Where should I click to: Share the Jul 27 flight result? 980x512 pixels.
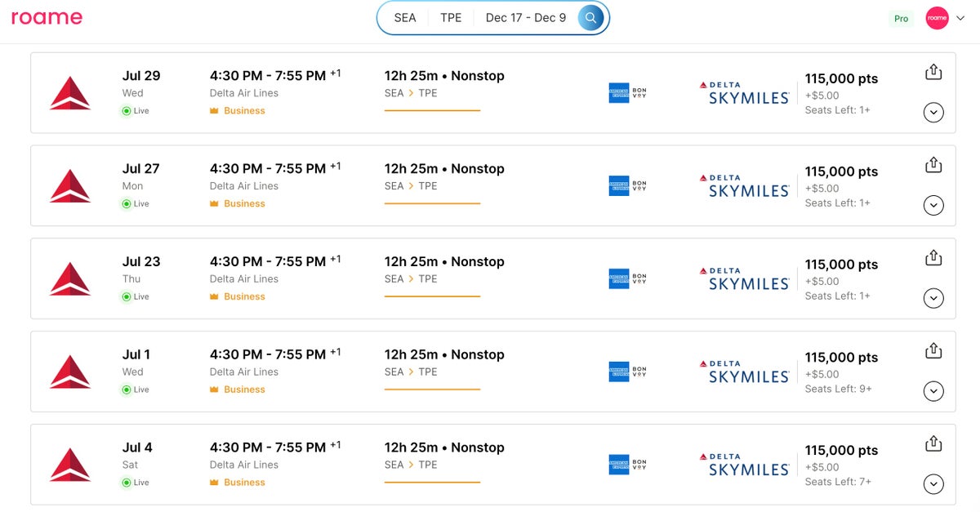click(933, 165)
